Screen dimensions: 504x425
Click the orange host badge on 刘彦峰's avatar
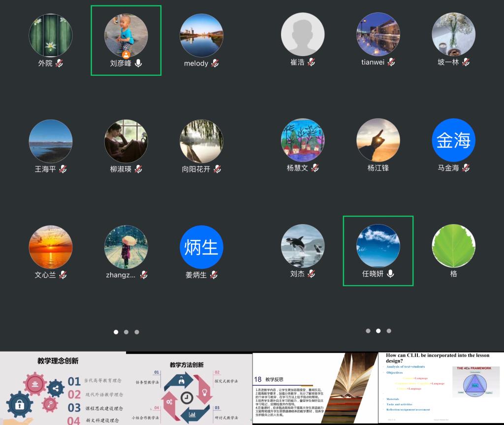[126, 54]
